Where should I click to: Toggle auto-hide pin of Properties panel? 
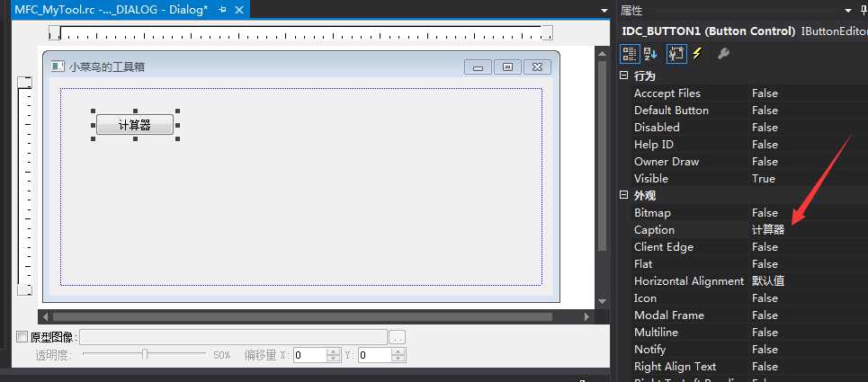[864, 11]
